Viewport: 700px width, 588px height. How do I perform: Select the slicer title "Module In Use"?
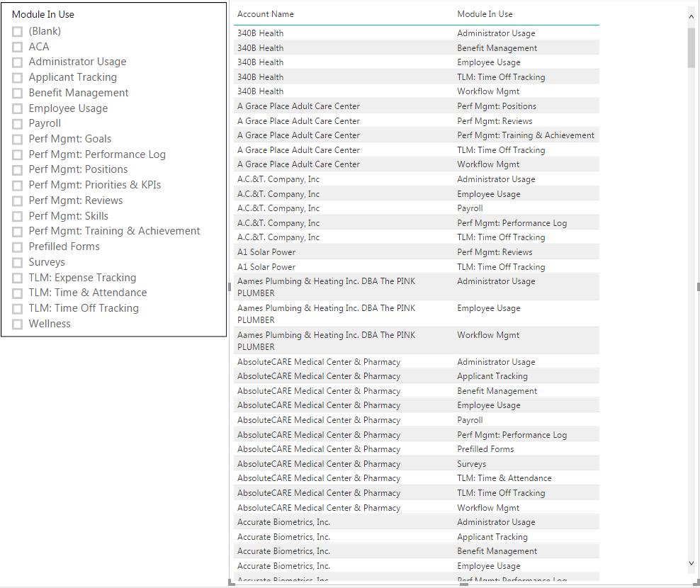pyautogui.click(x=43, y=14)
